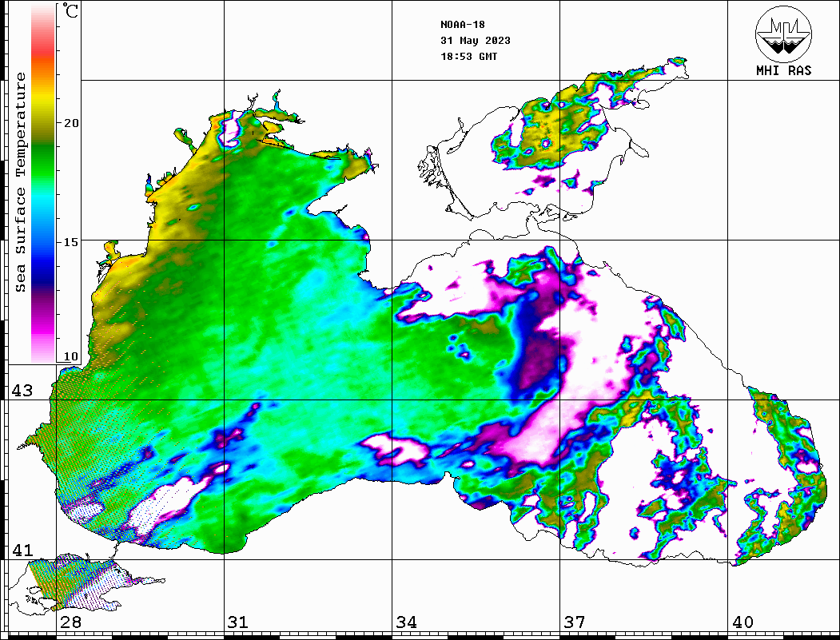Image resolution: width=840 pixels, height=640 pixels.
Task: Click the longitude label 34
Action: 407,622
